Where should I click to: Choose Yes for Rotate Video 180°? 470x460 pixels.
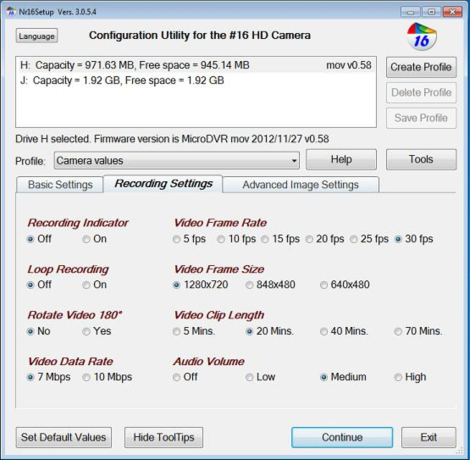(x=86, y=331)
